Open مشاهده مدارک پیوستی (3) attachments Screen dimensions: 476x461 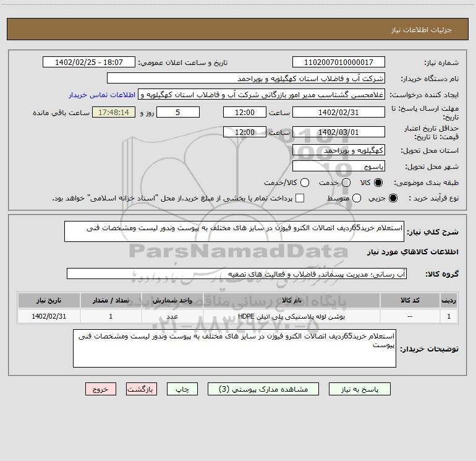pyautogui.click(x=263, y=389)
